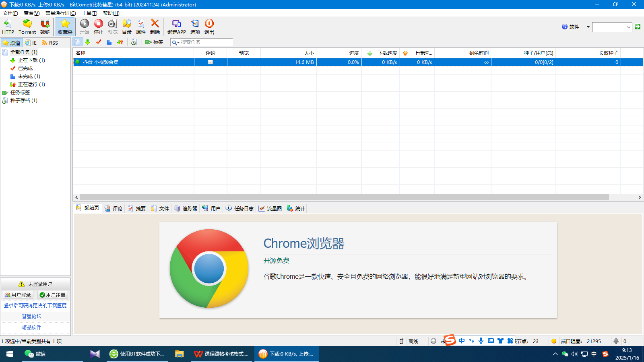Viewport: 644px width, 362px height.
Task: Open the 精品软件 link
Action: [x=32, y=327]
